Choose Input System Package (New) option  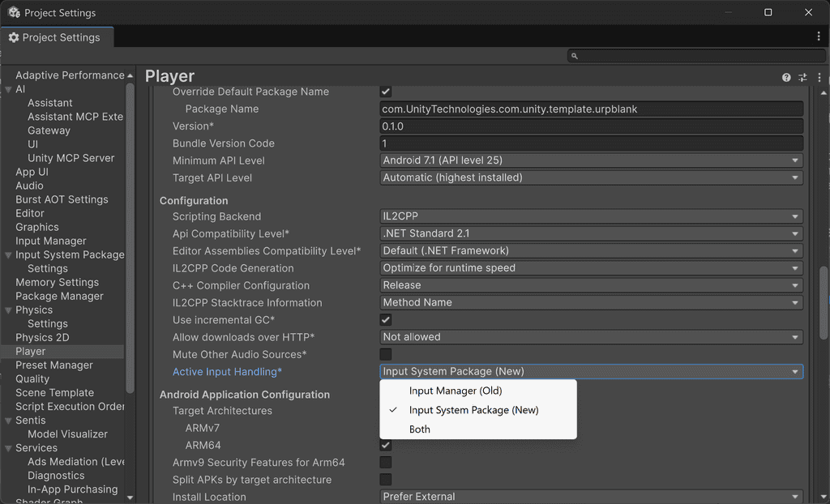click(x=478, y=410)
